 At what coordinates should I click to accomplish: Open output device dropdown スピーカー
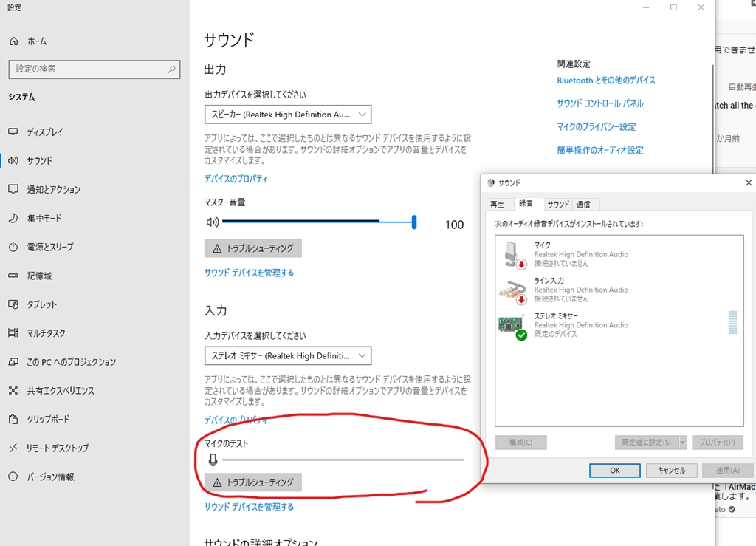pyautogui.click(x=288, y=115)
